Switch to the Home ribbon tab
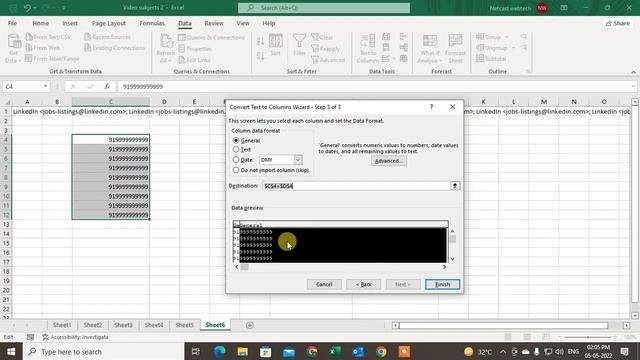 pyautogui.click(x=40, y=23)
